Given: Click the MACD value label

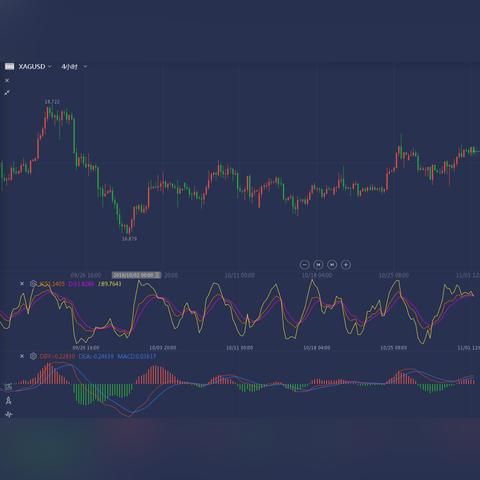Looking at the screenshot, I should tap(136, 356).
